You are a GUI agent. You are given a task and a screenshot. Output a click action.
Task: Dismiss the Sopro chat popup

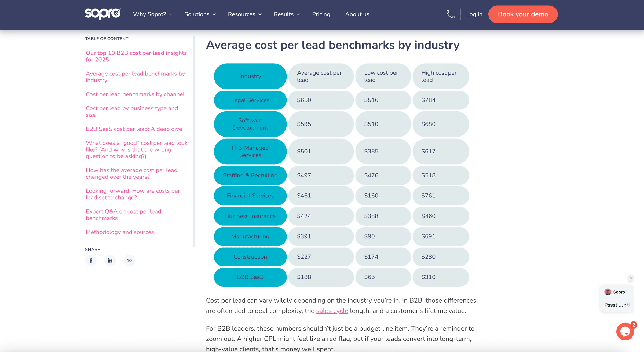pyautogui.click(x=631, y=278)
